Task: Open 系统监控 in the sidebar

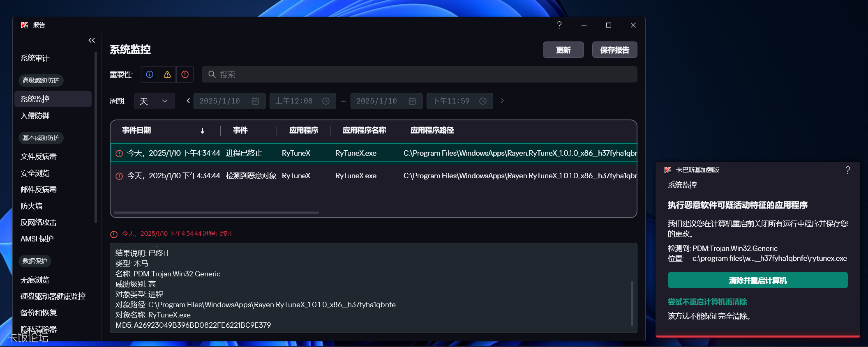Action: tap(53, 99)
